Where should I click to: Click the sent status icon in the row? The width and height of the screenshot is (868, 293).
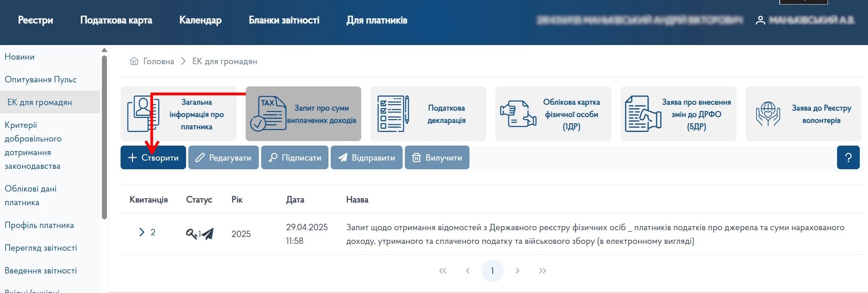[207, 234]
